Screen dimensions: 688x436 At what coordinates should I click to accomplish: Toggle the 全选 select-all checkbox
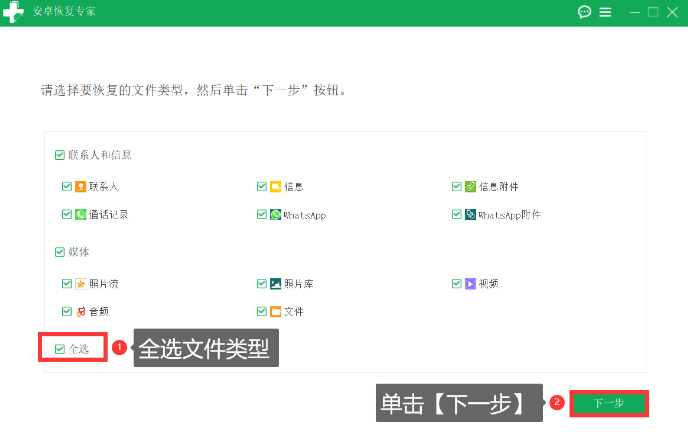[60, 349]
